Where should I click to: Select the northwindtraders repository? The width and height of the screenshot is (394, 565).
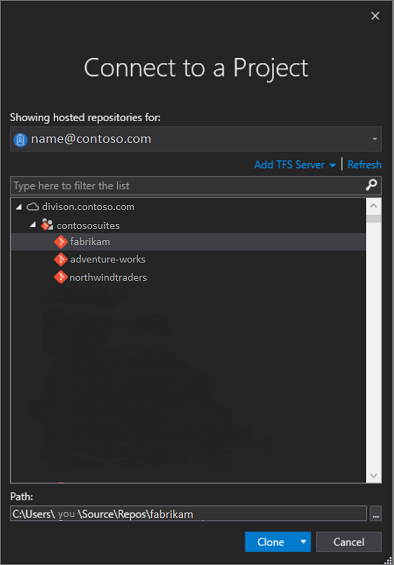(108, 277)
